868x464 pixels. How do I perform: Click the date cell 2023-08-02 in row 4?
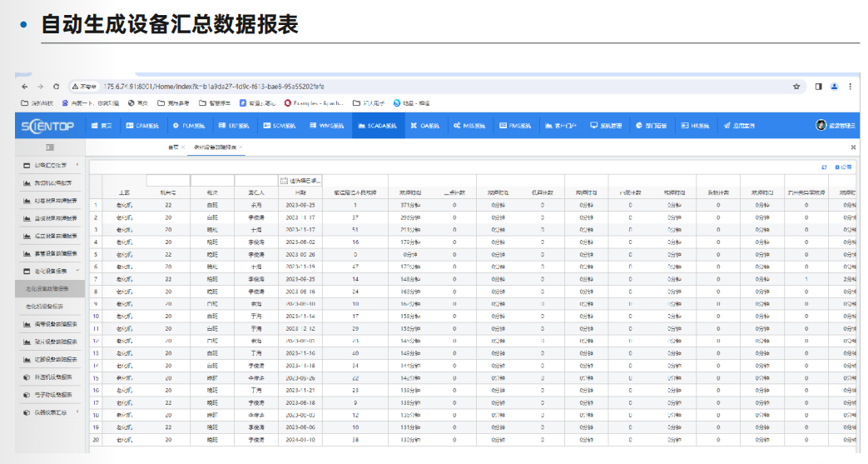[x=300, y=242]
